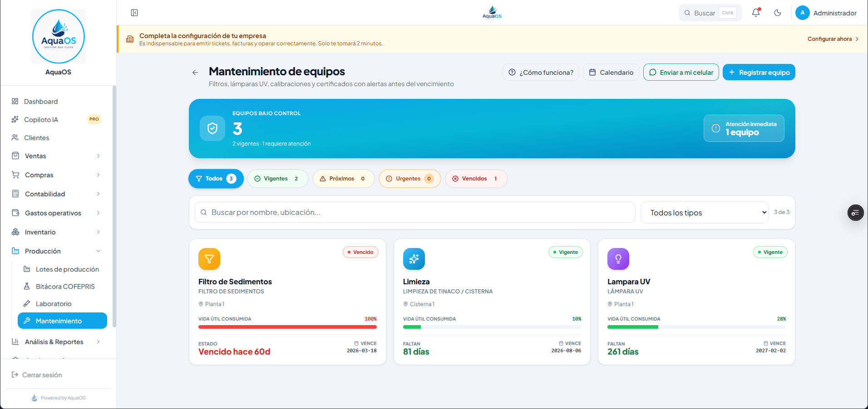Open the Administrador avatar icon
The image size is (868, 409).
(803, 13)
